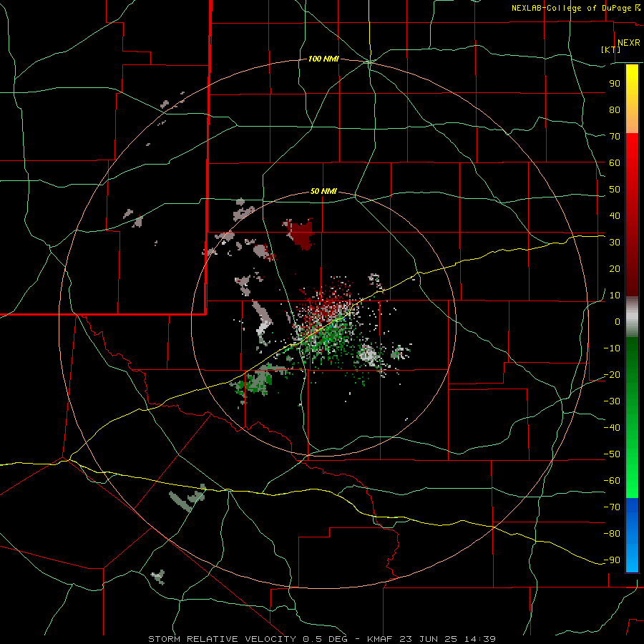Screen dimensions: 644x644
Task: Click the -20 scale value
Action: click(612, 375)
